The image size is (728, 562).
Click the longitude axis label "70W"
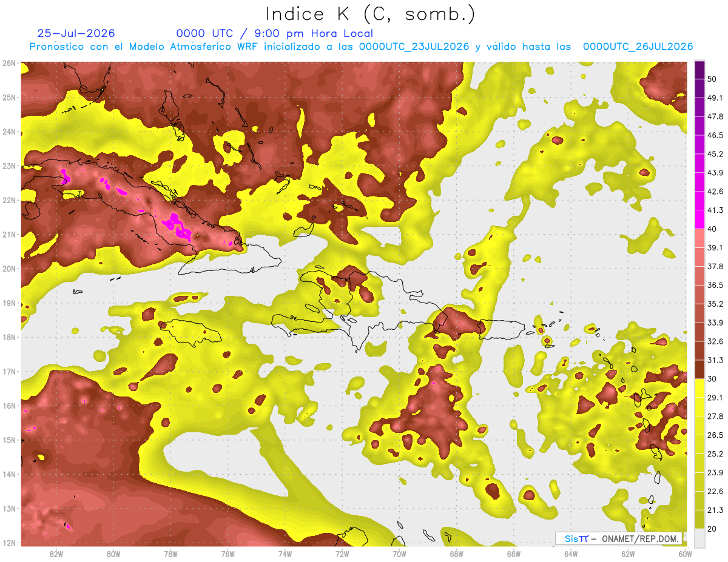coord(399,554)
